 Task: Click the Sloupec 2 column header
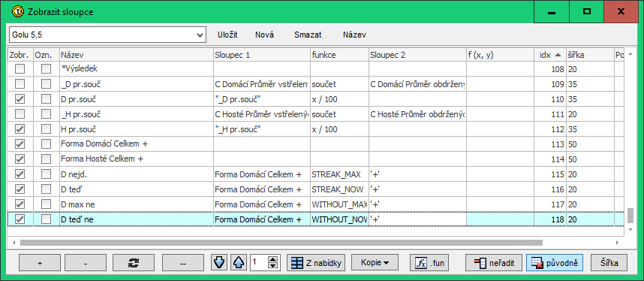pyautogui.click(x=417, y=54)
